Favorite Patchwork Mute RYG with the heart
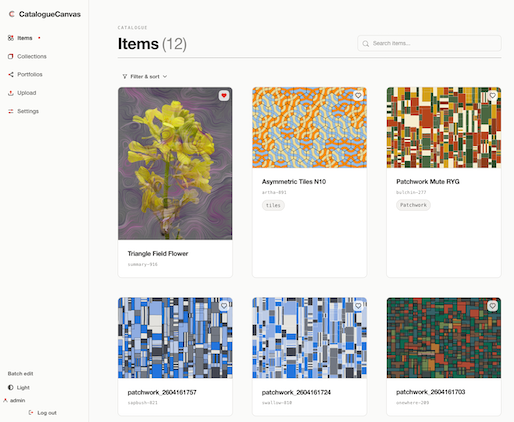This screenshot has width=514, height=422. click(x=492, y=96)
